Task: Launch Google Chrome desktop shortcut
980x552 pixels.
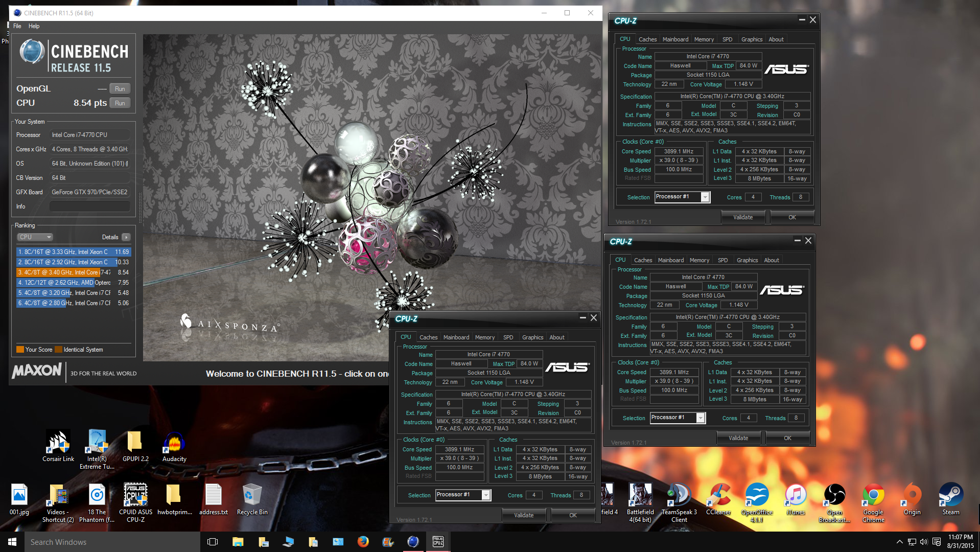Action: point(873,503)
